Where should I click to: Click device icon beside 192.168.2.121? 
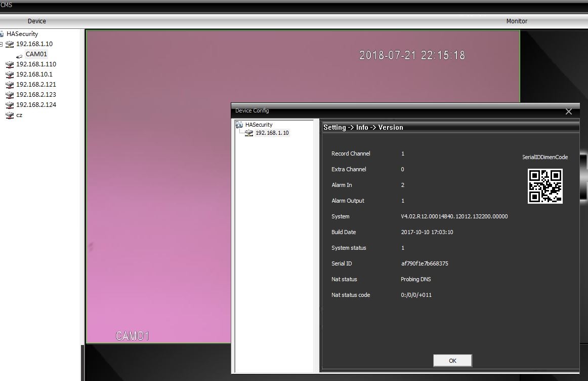pyautogui.click(x=10, y=85)
